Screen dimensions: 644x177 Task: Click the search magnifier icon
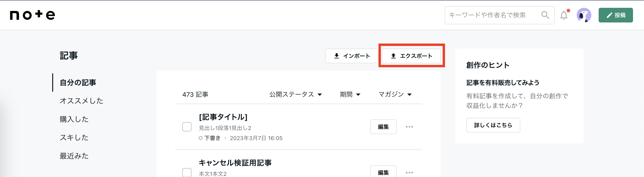pos(545,15)
